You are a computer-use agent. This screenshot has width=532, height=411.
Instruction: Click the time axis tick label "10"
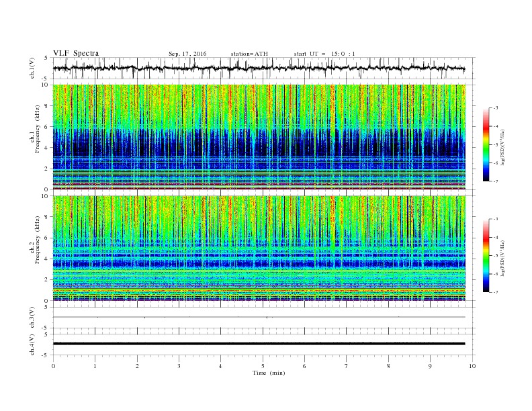click(x=472, y=366)
